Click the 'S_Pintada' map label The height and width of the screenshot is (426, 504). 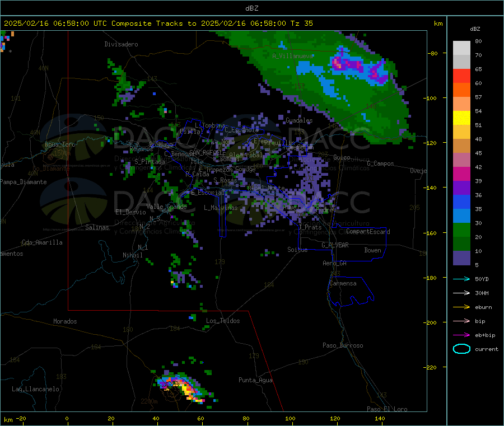[x=150, y=162]
